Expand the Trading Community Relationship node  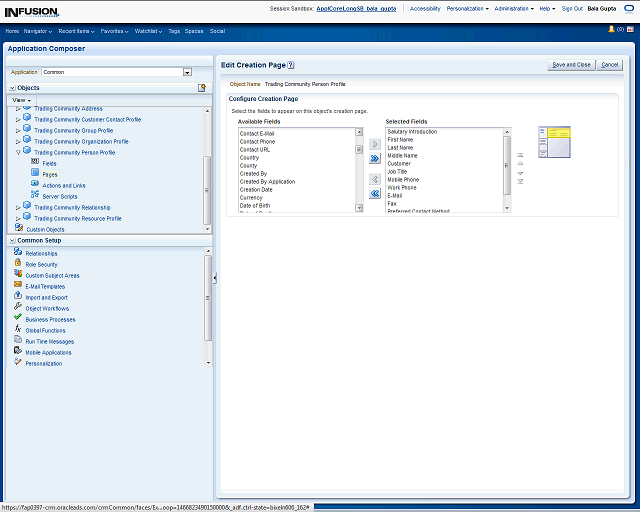pyautogui.click(x=19, y=207)
